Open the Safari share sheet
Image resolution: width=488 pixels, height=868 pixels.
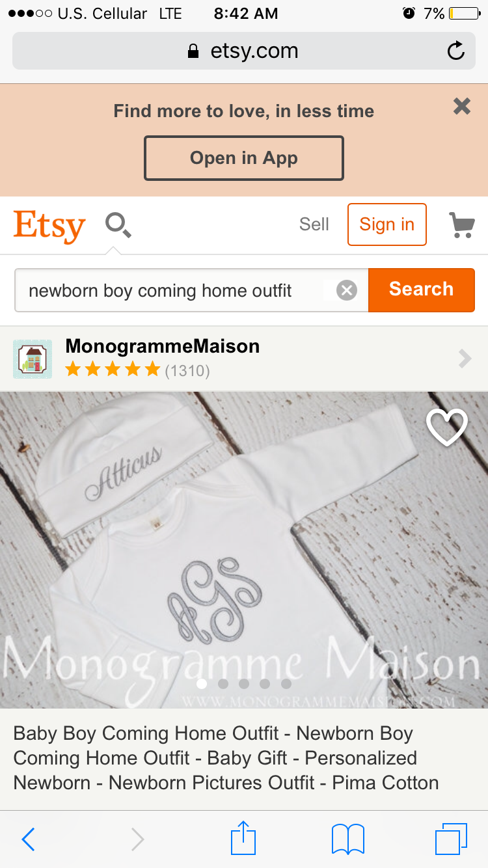(243, 838)
